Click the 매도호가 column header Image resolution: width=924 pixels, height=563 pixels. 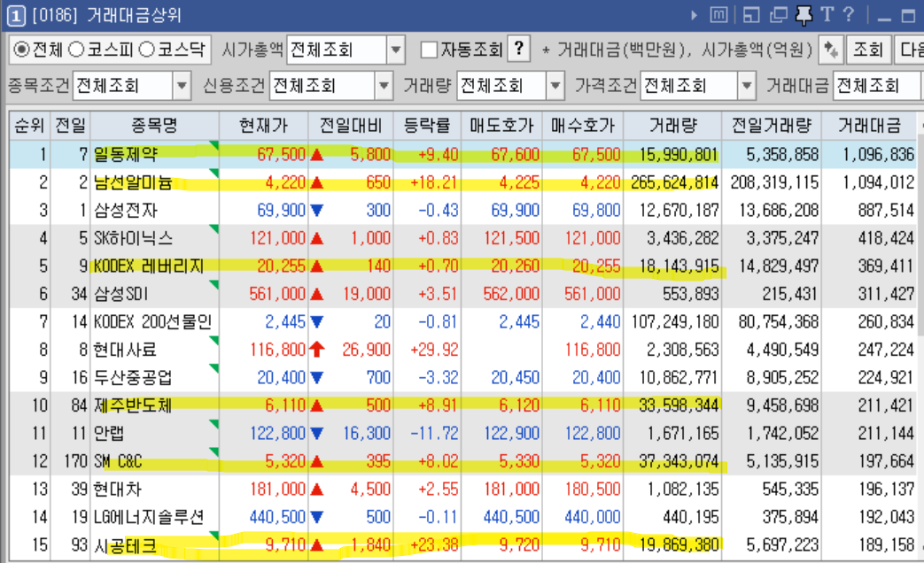pyautogui.click(x=501, y=125)
